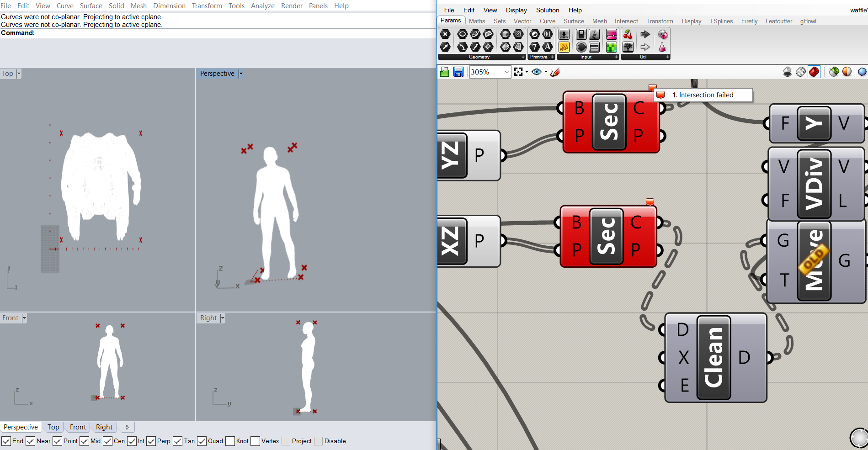Add a Curve parameter component

475,34
